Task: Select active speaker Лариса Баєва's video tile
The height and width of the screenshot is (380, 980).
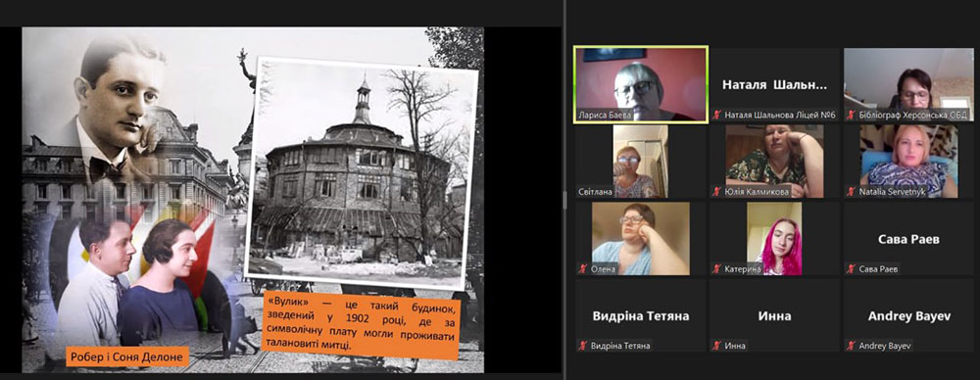Action: (641, 84)
